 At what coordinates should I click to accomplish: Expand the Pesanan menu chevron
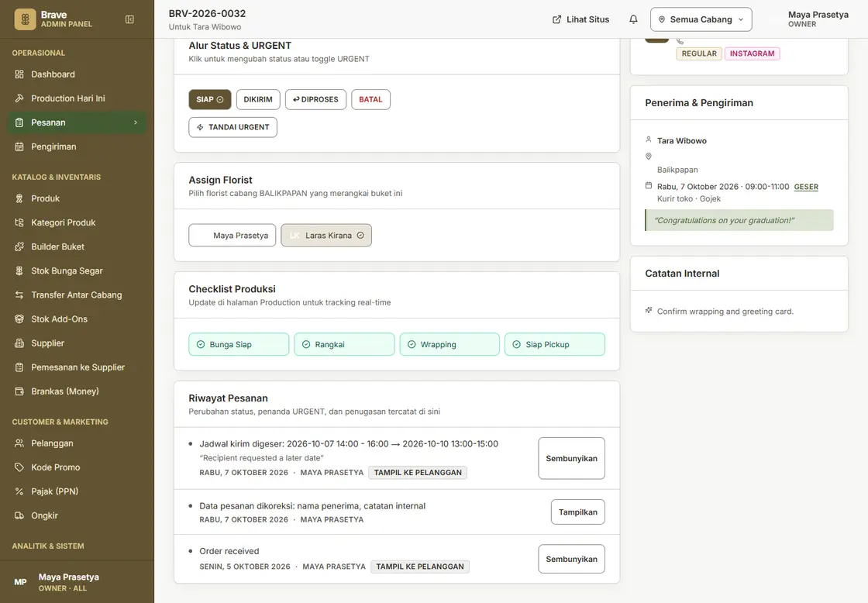136,122
